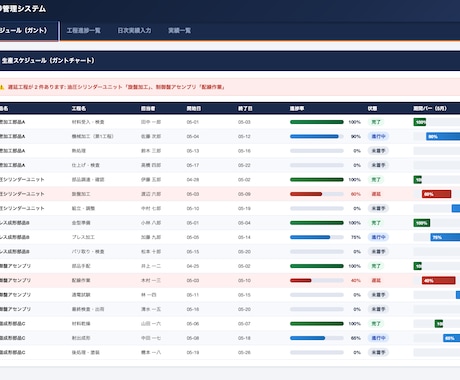Click the 生産スケジュール (ガントチャート) panel title
The height and width of the screenshot is (380, 460).
click(48, 61)
